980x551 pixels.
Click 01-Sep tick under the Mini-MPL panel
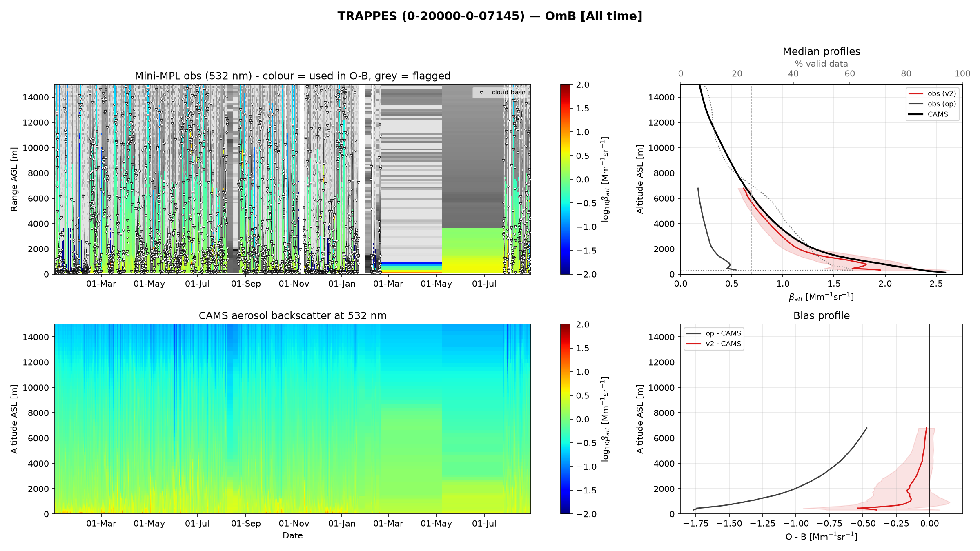246,284
